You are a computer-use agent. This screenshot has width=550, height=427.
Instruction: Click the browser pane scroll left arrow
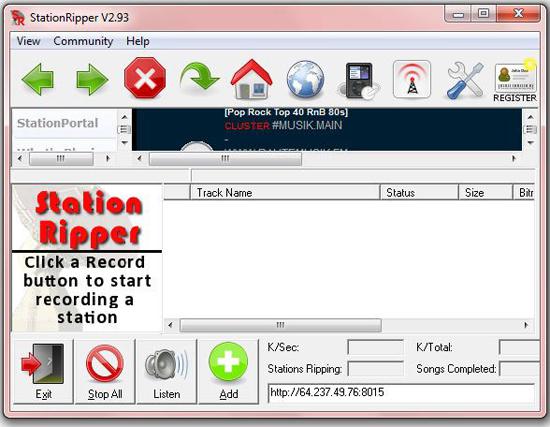tap(140, 159)
